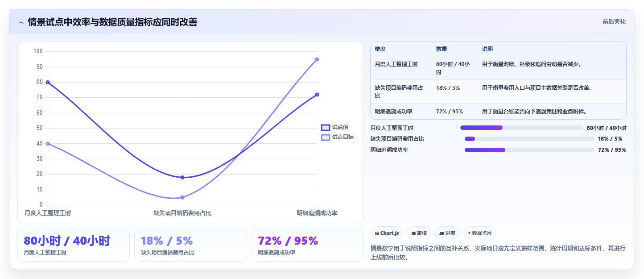Click the large 72% / 95% KPI card value
This screenshot has width=644, height=279.
[x=288, y=241]
